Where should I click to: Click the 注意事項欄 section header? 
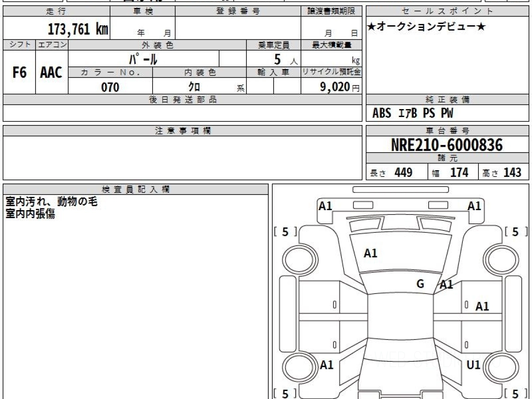182,131
